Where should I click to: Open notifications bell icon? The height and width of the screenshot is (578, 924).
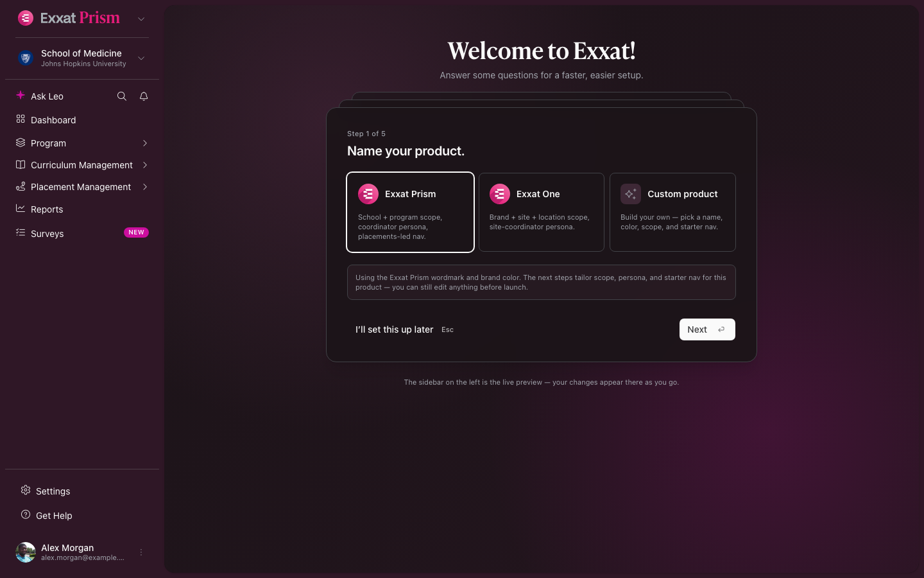[x=144, y=96]
